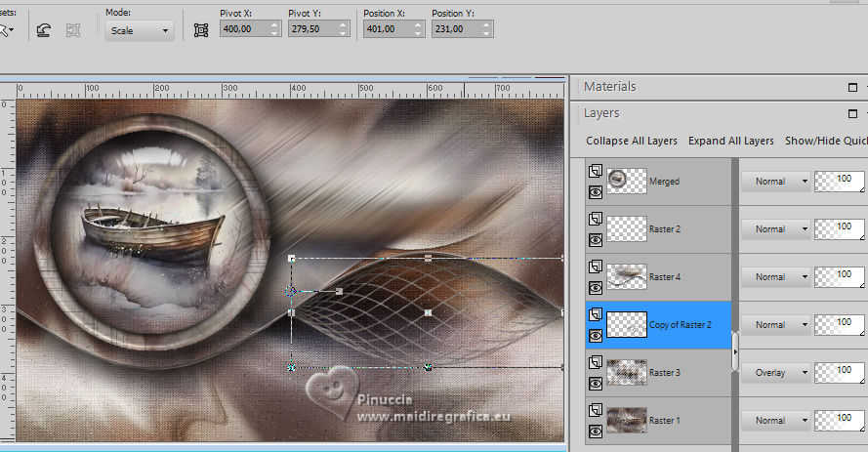Click the opacity slider of Merged layer

[x=840, y=182]
